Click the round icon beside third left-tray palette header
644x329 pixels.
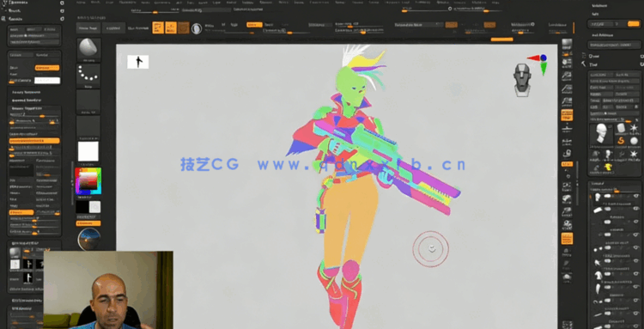click(62, 19)
